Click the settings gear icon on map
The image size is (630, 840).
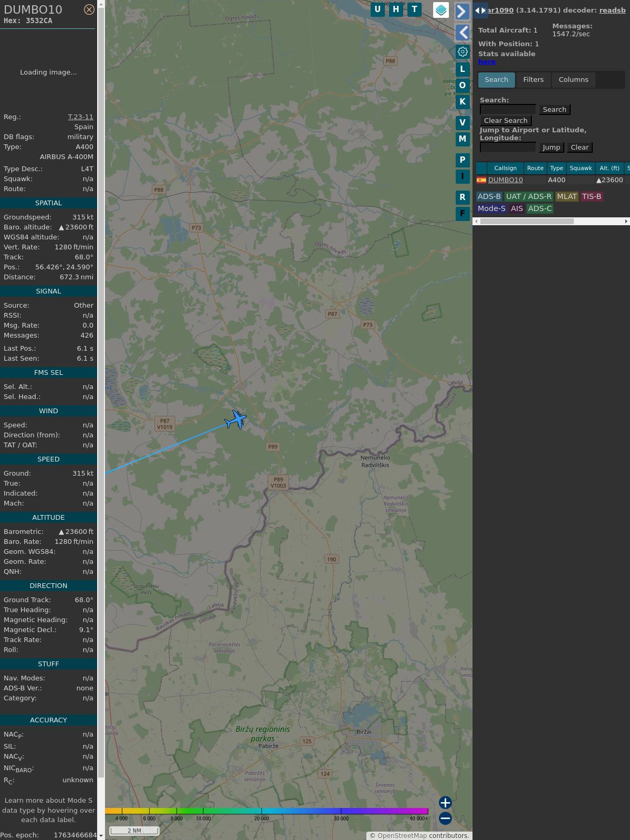(463, 51)
